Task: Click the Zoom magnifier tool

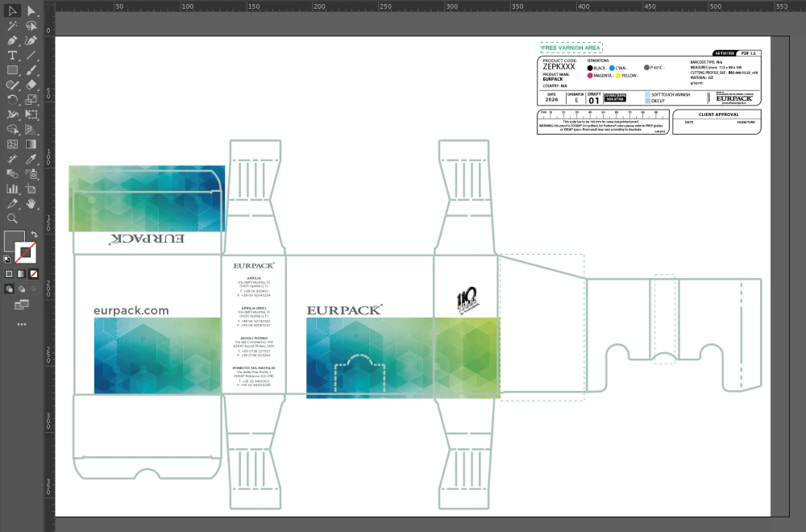Action: tap(12, 218)
